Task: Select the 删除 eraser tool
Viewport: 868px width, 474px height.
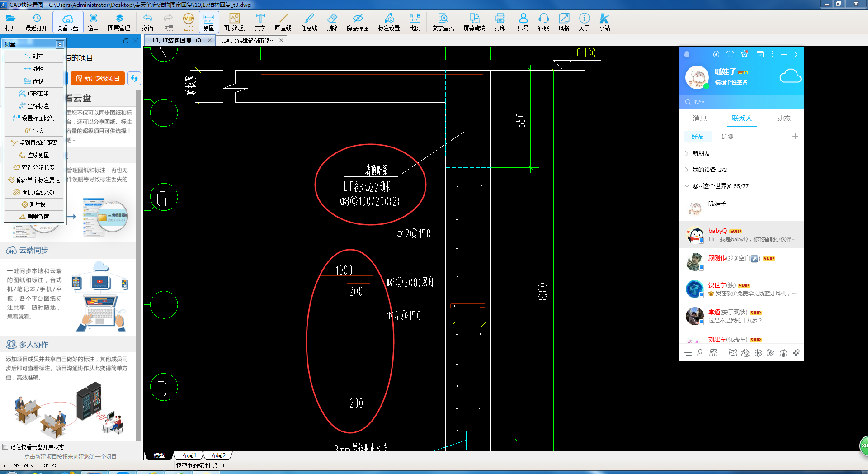Action: pyautogui.click(x=332, y=22)
